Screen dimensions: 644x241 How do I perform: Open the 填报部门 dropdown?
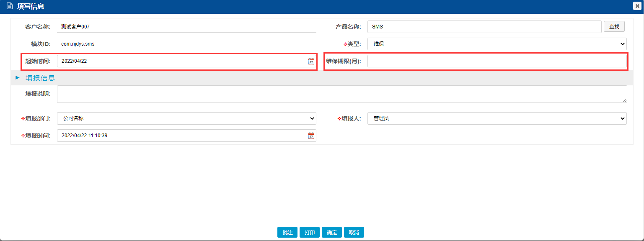point(186,118)
